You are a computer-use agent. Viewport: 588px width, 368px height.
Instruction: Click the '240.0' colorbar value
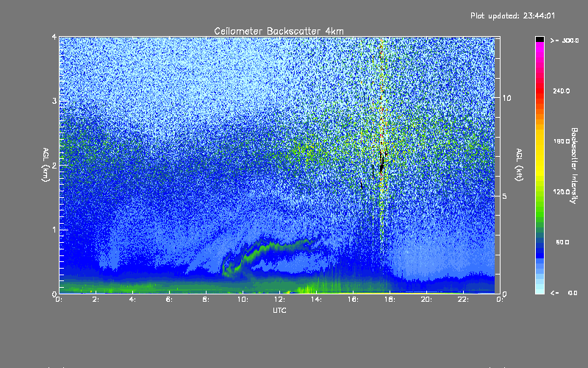562,91
